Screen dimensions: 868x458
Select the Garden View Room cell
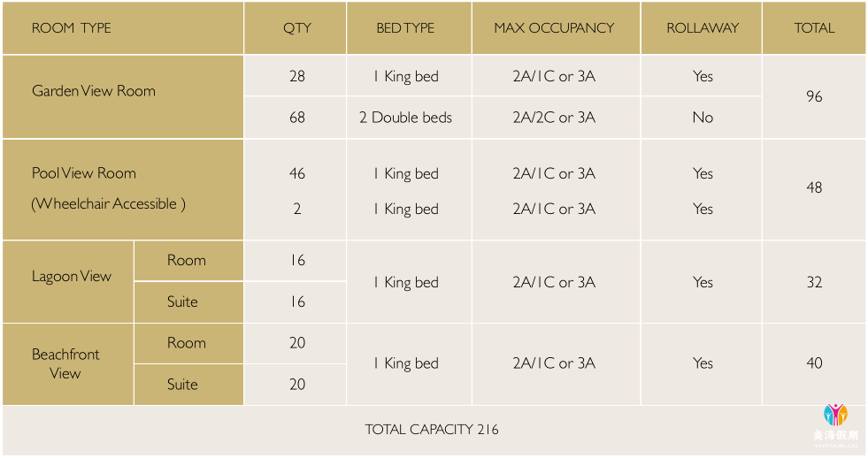[123, 96]
